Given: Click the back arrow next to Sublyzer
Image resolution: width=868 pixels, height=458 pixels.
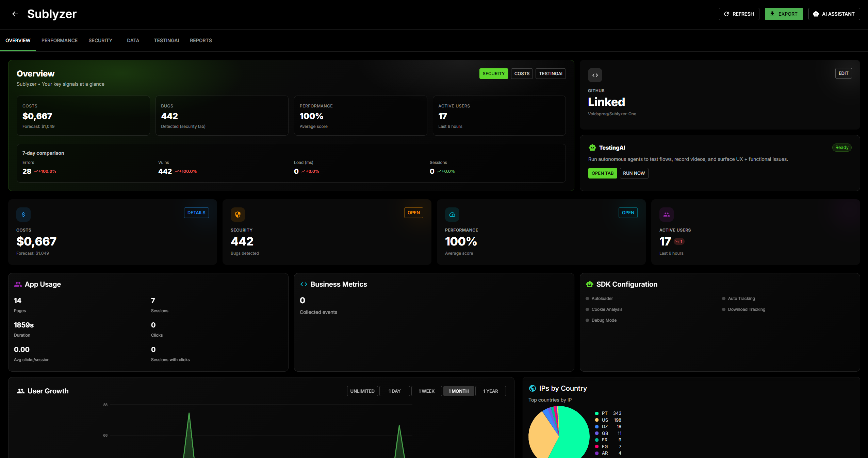Looking at the screenshot, I should [15, 14].
